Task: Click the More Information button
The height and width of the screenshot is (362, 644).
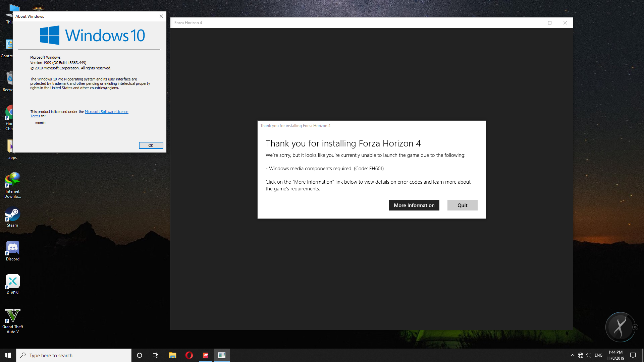Action: [414, 205]
